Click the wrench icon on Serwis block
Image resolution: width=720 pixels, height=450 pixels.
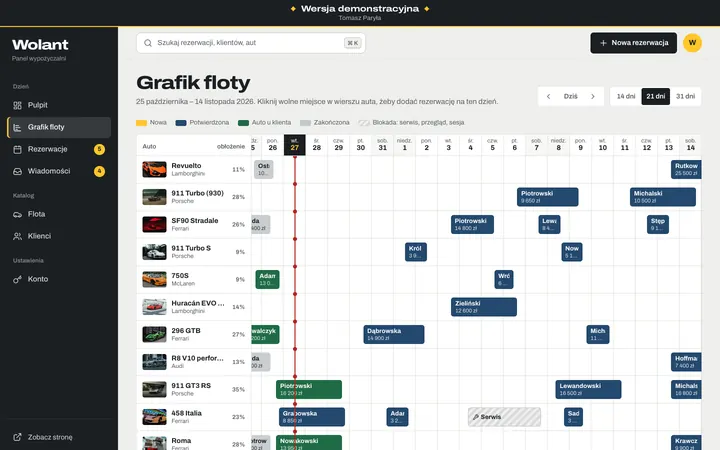(476, 417)
